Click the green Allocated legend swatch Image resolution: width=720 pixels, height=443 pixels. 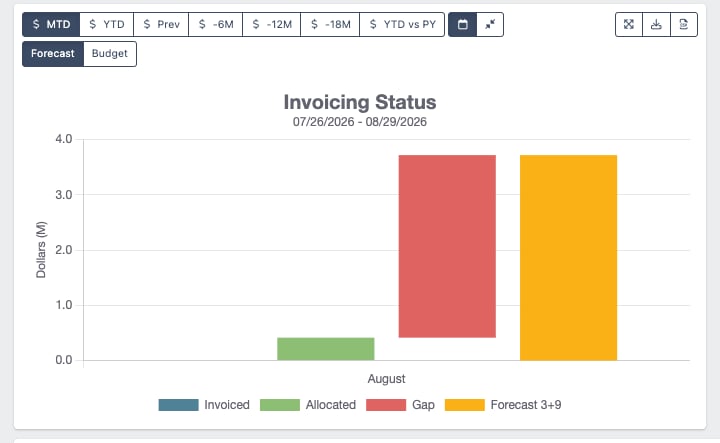pyautogui.click(x=280, y=405)
